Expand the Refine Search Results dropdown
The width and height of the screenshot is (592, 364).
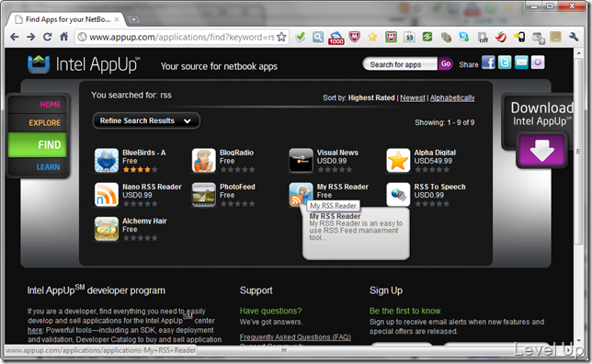146,120
